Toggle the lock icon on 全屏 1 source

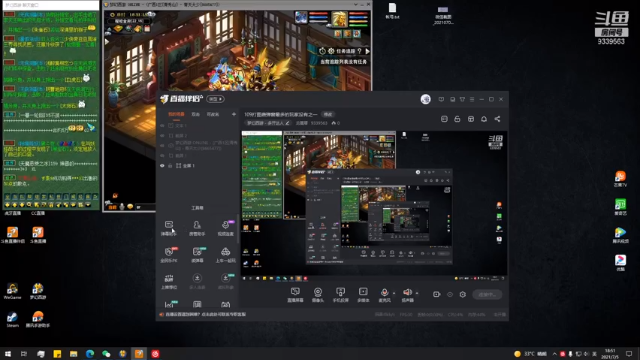pyautogui.click(x=170, y=166)
